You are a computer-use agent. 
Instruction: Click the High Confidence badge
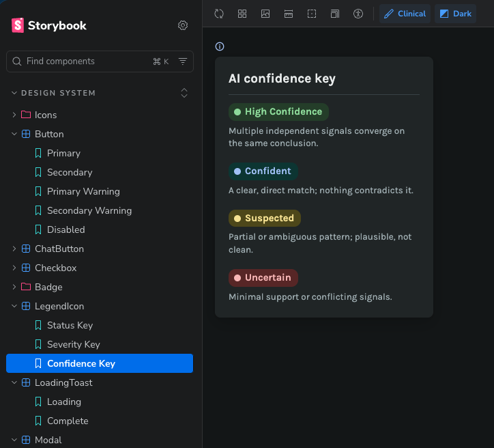pyautogui.click(x=278, y=112)
